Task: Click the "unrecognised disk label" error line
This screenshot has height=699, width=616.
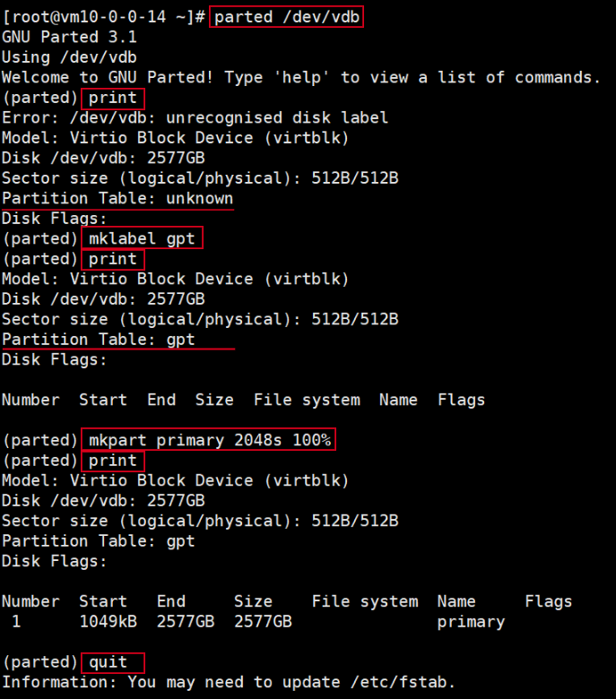Action: click(195, 118)
